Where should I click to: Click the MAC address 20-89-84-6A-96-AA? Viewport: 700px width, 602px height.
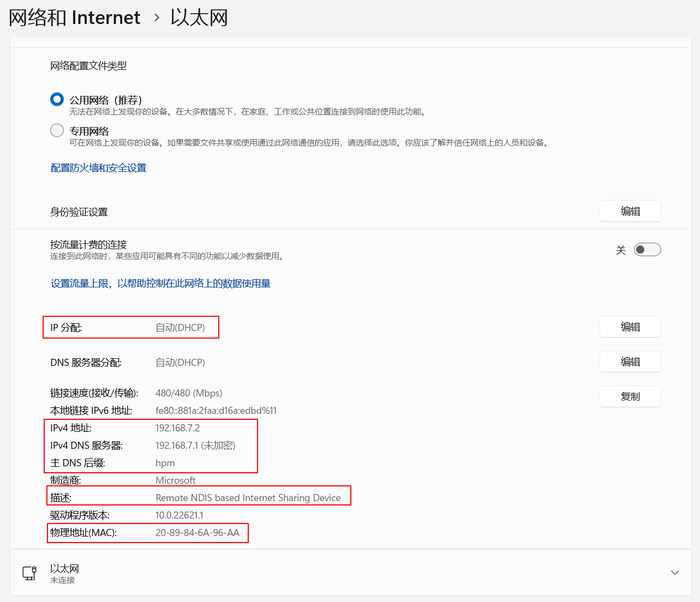198,533
